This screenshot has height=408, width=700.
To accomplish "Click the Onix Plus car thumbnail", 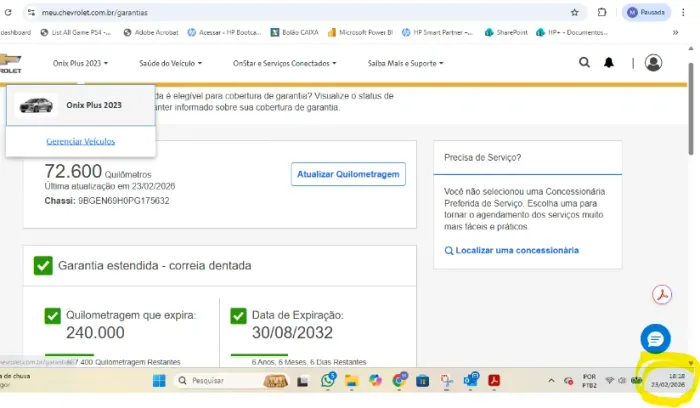I will pos(36,105).
